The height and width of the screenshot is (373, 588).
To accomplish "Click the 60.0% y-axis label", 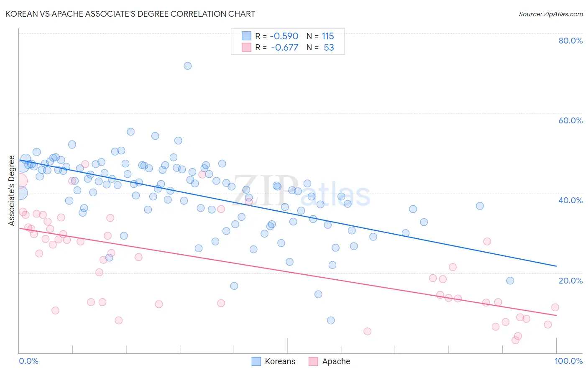I will (570, 120).
